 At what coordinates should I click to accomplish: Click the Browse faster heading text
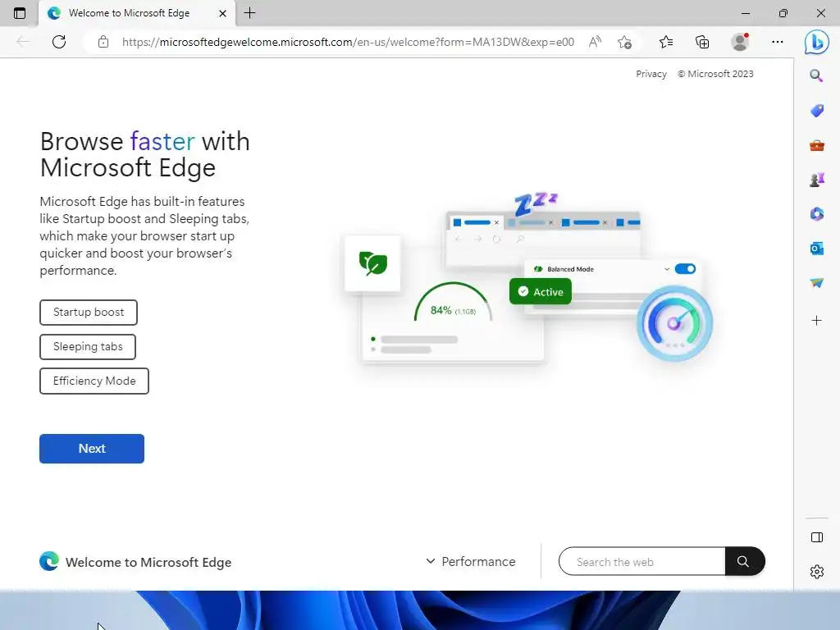pos(144,154)
